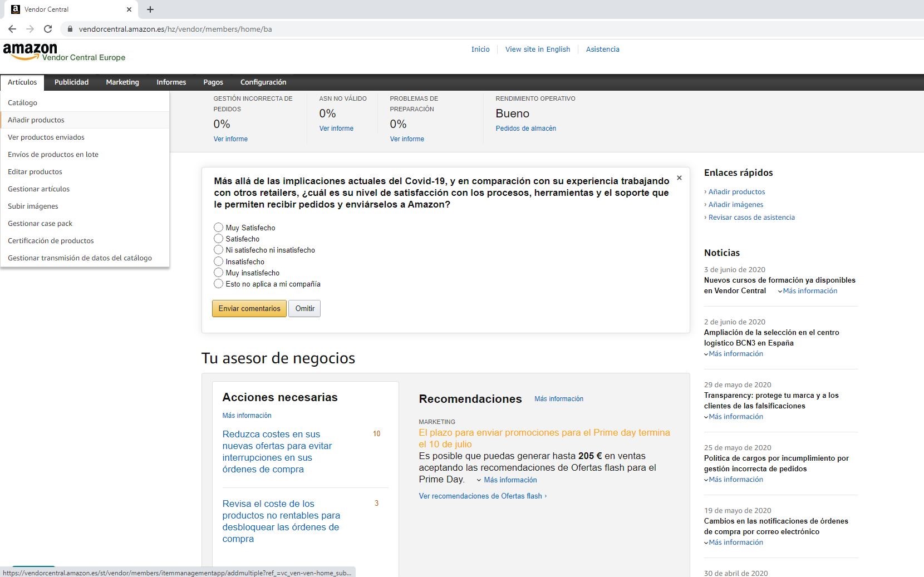Image resolution: width=924 pixels, height=577 pixels.
Task: Click the browser forward arrow
Action: click(x=30, y=29)
